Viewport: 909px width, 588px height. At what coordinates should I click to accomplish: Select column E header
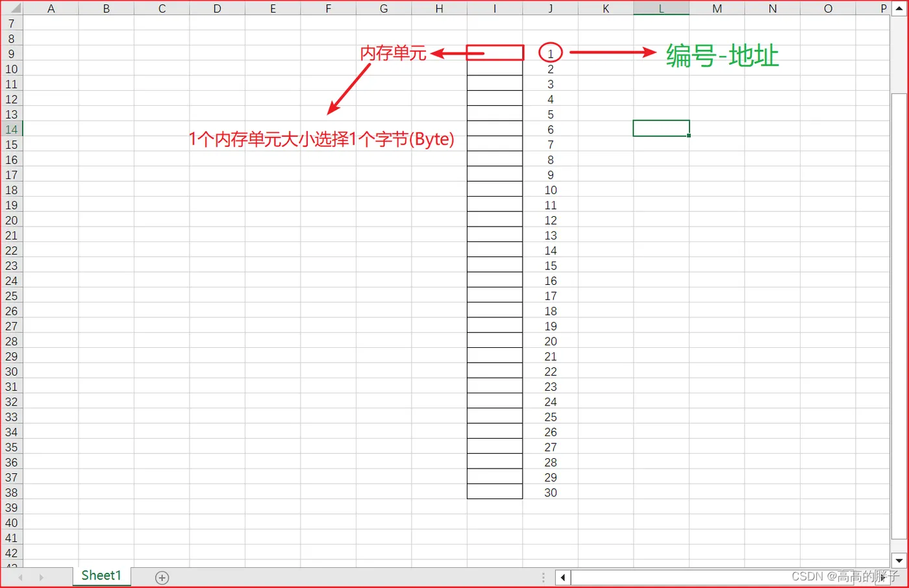pyautogui.click(x=273, y=8)
